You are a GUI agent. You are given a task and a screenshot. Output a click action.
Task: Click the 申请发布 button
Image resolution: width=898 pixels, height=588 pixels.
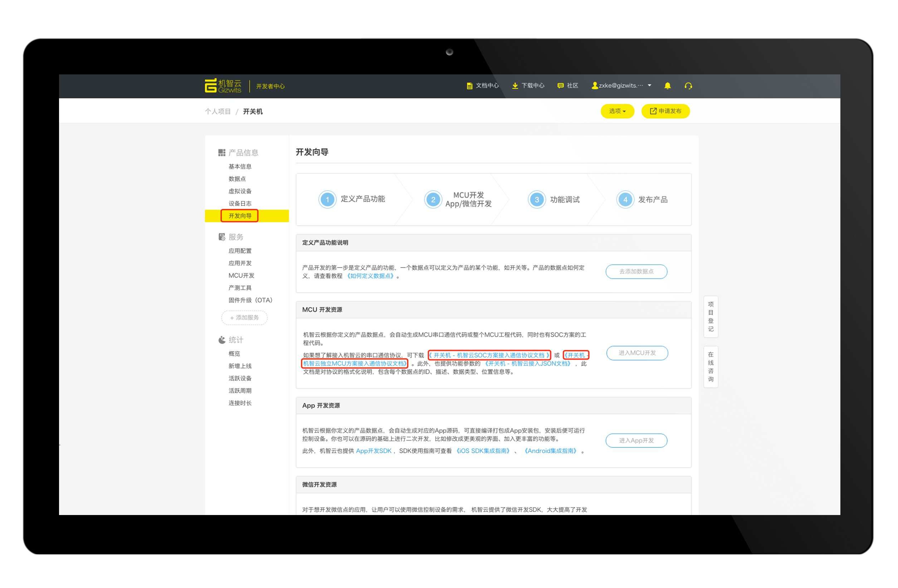pyautogui.click(x=665, y=111)
